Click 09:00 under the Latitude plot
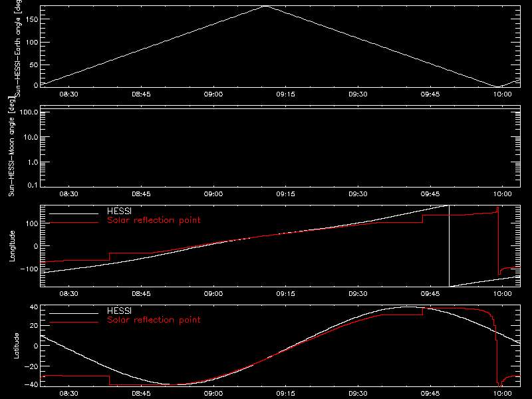The width and height of the screenshot is (532, 399). click(213, 394)
